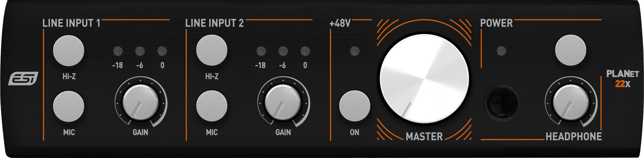
Task: Click the round button above HEADPHONE knob
Action: point(570,50)
